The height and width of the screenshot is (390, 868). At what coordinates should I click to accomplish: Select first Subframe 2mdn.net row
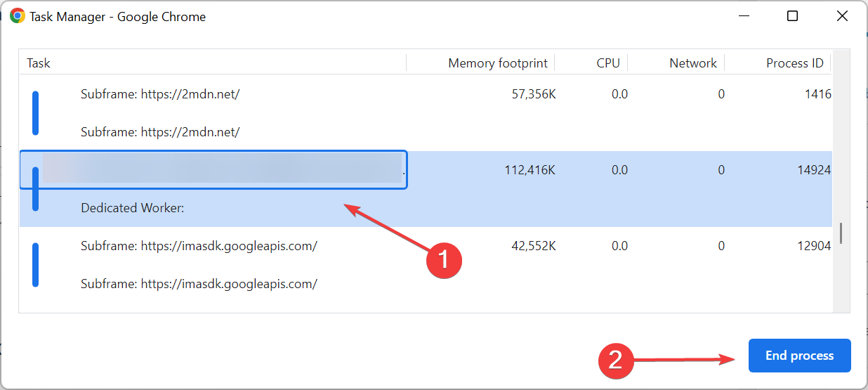click(426, 94)
